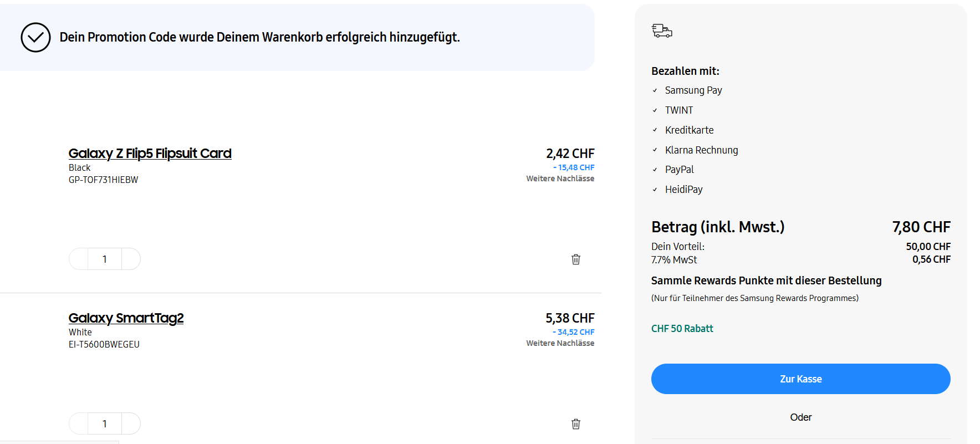The height and width of the screenshot is (444, 980).
Task: Proceed with the Zur Kasse button
Action: [800, 379]
